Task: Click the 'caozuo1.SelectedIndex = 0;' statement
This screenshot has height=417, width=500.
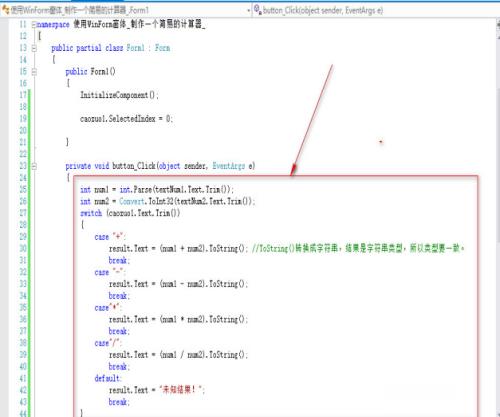Action: coord(126,119)
